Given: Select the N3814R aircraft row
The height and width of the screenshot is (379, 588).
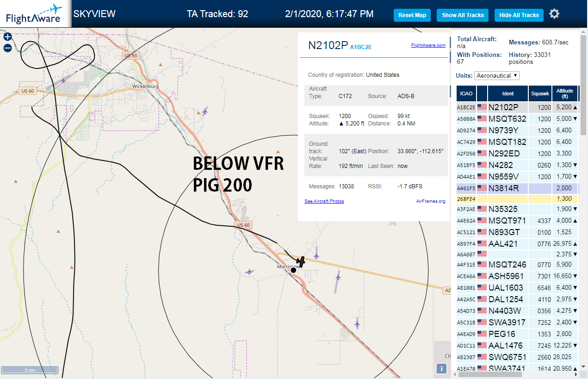Looking at the screenshot, I should click(517, 188).
